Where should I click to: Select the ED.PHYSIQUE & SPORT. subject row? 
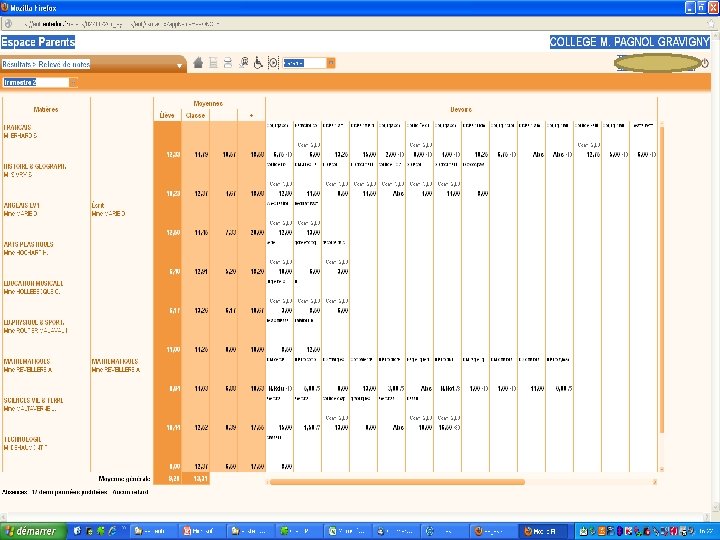tap(34, 322)
